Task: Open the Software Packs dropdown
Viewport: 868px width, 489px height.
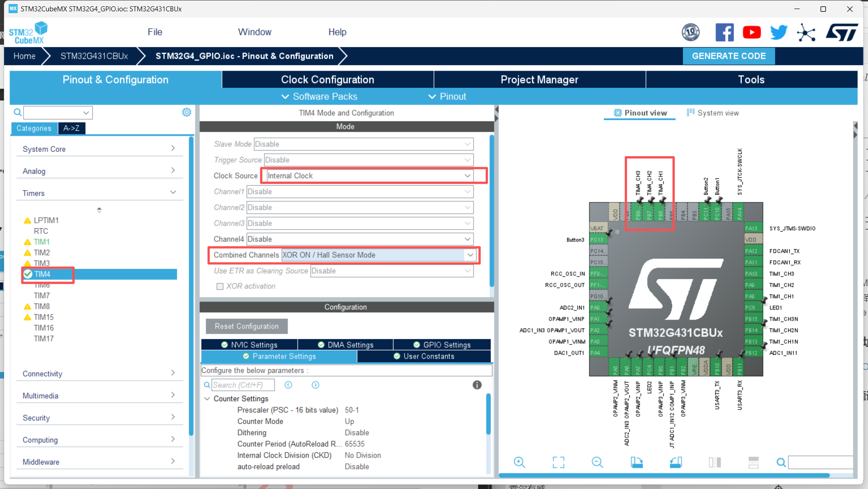Action: click(319, 96)
